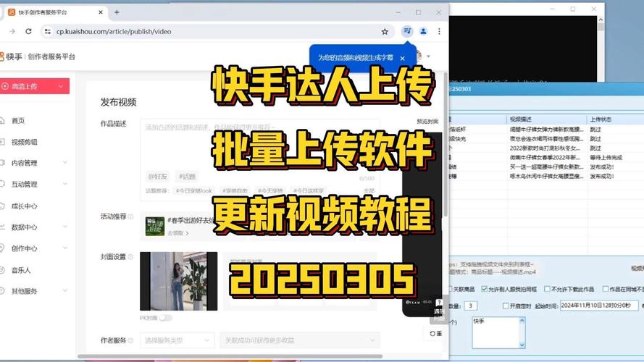The width and height of the screenshot is (644, 362).
Task: Check the 不允许下载此作品 checkbox
Action: [x=548, y=290]
